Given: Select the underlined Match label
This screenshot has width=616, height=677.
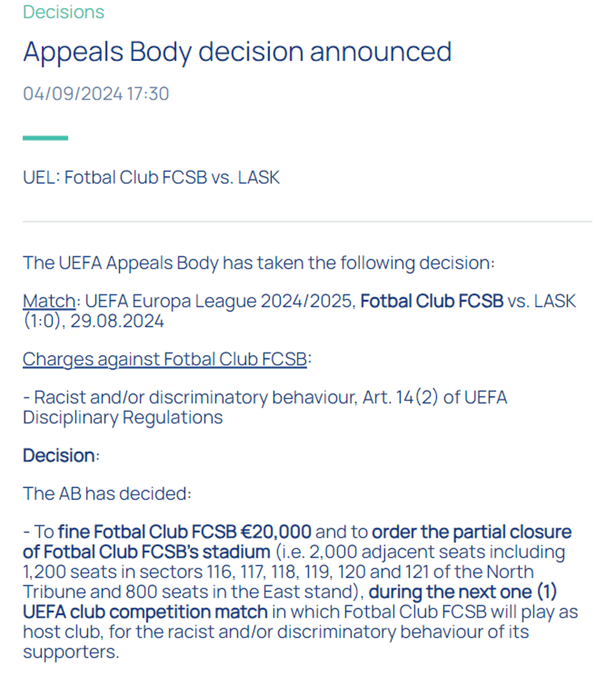Looking at the screenshot, I should point(49,301).
